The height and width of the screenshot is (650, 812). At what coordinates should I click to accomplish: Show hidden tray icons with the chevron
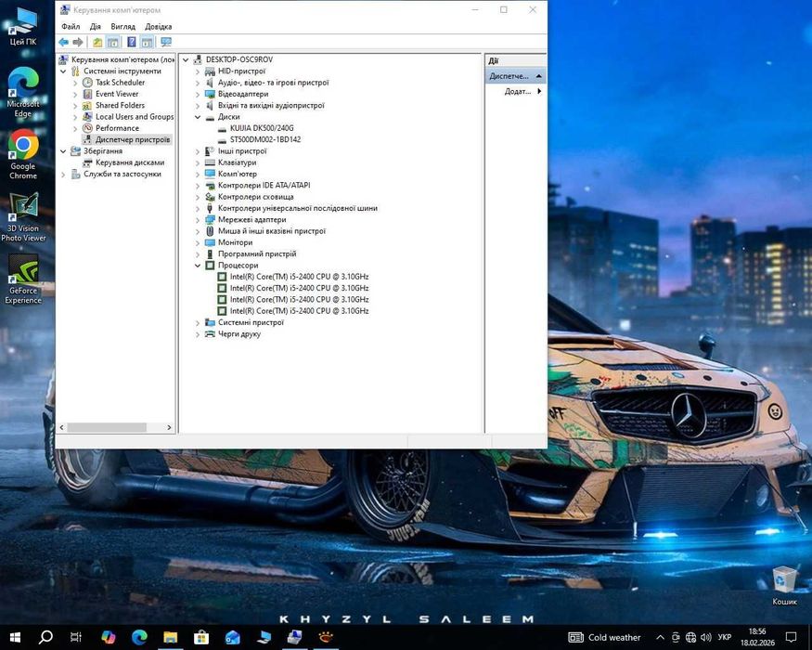pyautogui.click(x=660, y=637)
